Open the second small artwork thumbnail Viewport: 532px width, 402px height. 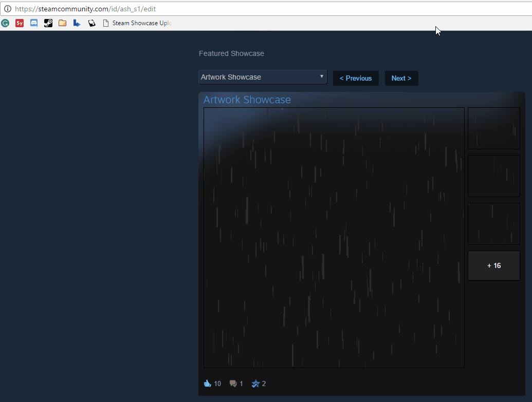coord(493,176)
